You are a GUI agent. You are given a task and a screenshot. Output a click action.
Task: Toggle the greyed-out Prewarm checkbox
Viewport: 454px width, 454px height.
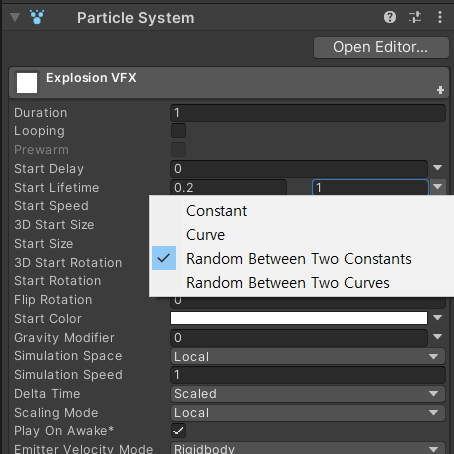[178, 149]
